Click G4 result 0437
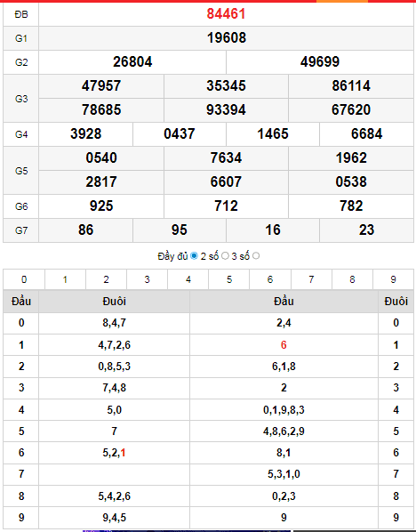 click(180, 134)
